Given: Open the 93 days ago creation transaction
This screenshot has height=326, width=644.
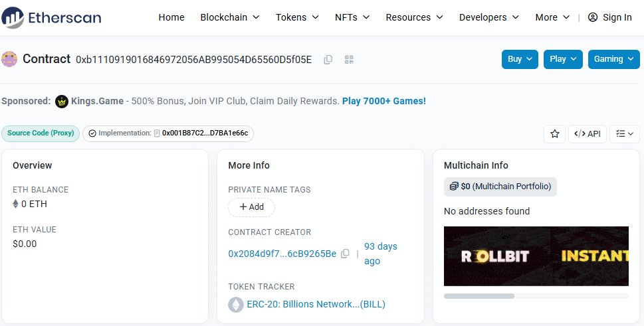Looking at the screenshot, I should (381, 254).
